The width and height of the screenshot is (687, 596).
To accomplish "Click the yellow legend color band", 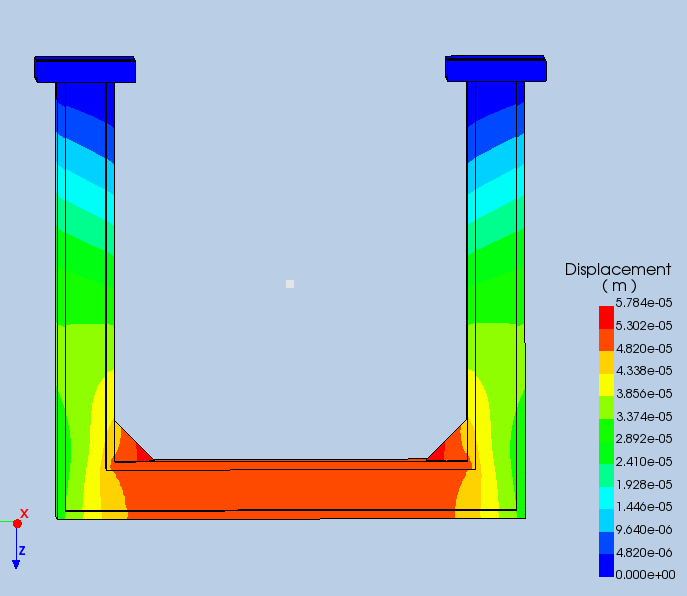I will pos(606,385).
